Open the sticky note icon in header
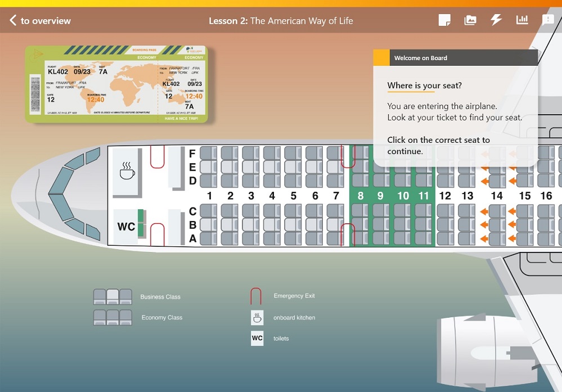Viewport: 562px width, 392px height. pos(444,20)
